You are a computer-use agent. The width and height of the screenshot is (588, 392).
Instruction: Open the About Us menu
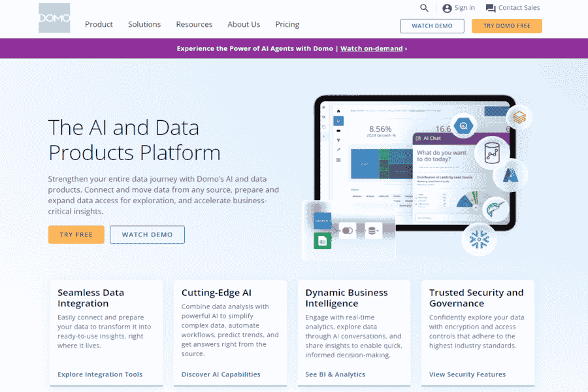click(x=244, y=24)
